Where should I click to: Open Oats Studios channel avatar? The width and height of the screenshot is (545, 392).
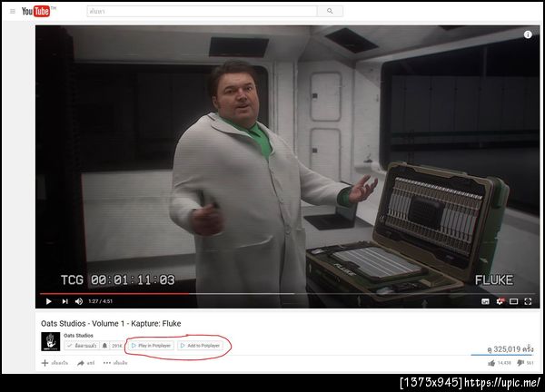point(50,341)
